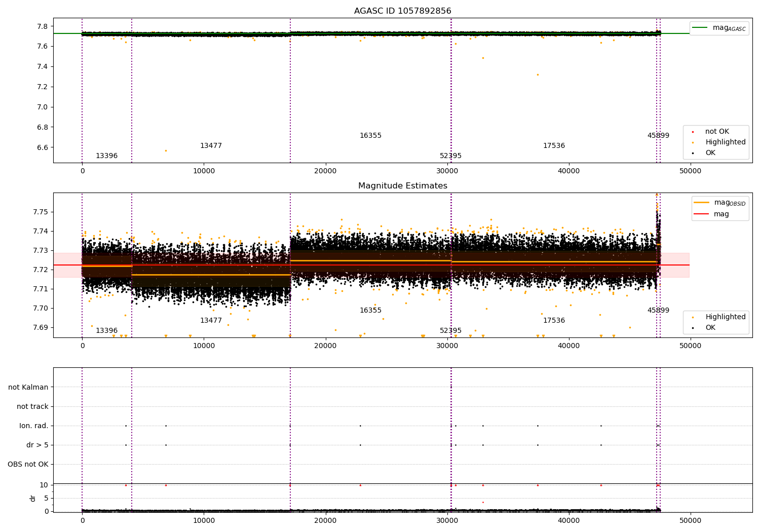Click the 'dr > 5' y-axis label
The height and width of the screenshot is (532, 760).
coord(37,445)
